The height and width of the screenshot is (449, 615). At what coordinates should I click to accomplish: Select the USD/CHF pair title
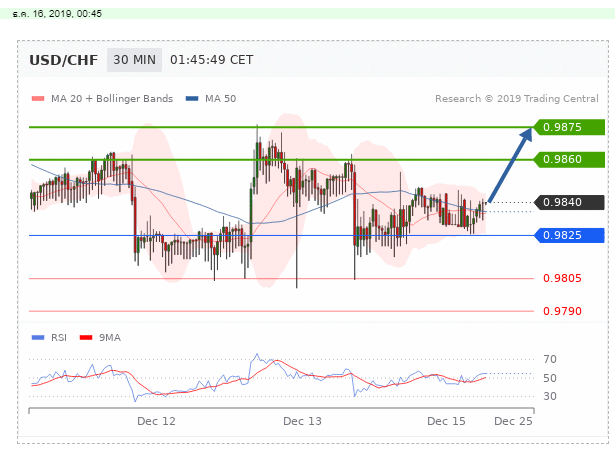(64, 60)
